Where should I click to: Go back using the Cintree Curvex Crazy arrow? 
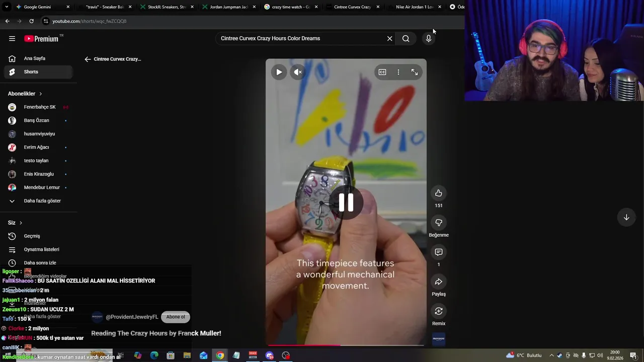click(88, 59)
